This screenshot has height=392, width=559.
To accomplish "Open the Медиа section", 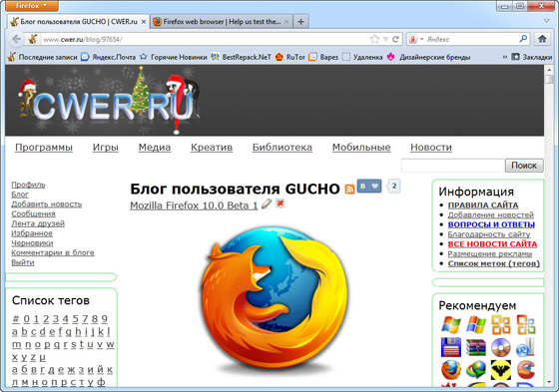I will [x=155, y=148].
